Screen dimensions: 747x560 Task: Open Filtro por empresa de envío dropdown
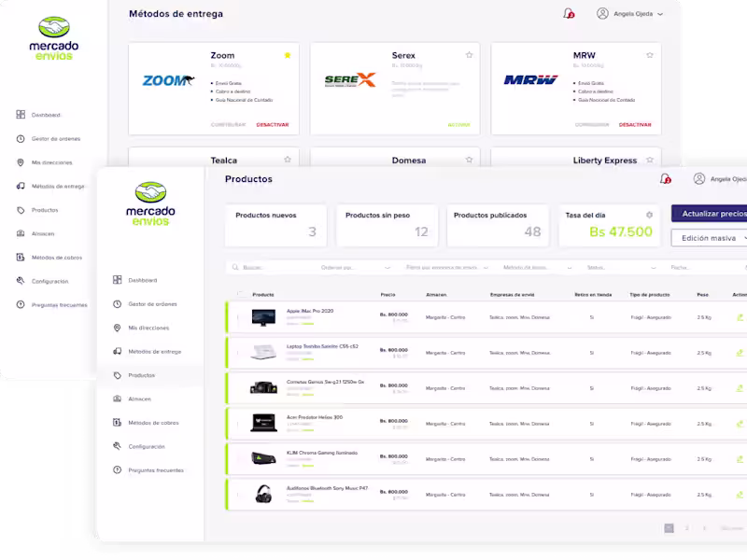coord(447,267)
